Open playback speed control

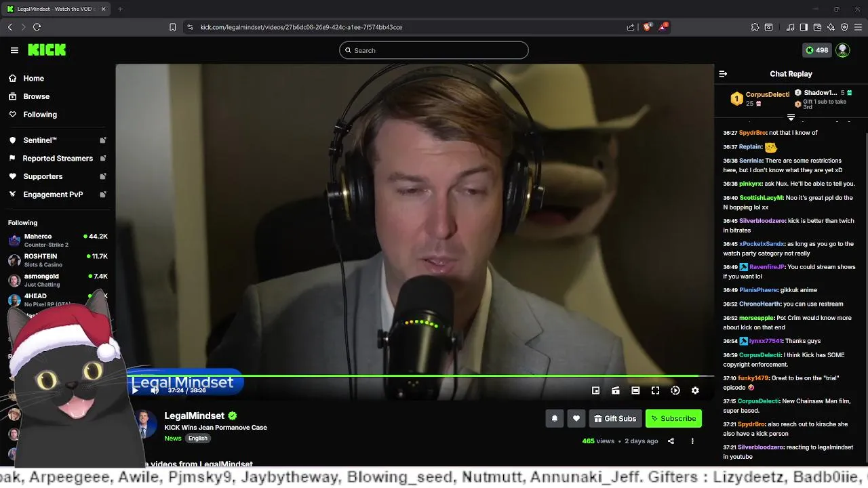(x=675, y=390)
